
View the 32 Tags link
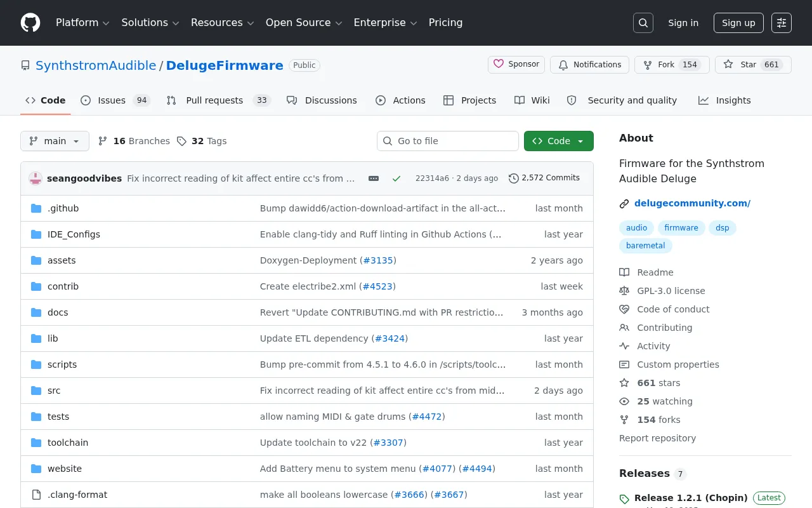pyautogui.click(x=202, y=141)
